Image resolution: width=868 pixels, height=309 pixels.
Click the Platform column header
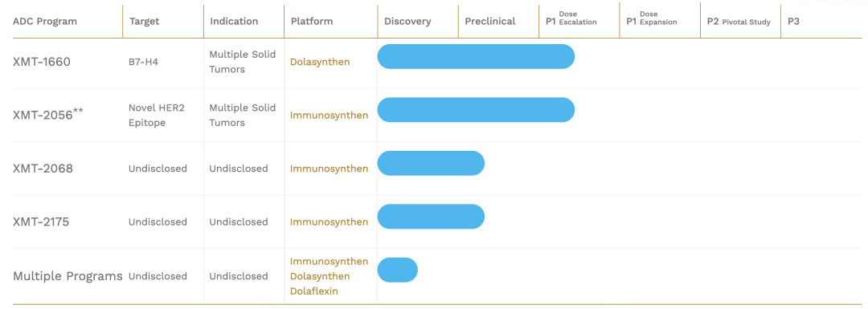point(312,22)
